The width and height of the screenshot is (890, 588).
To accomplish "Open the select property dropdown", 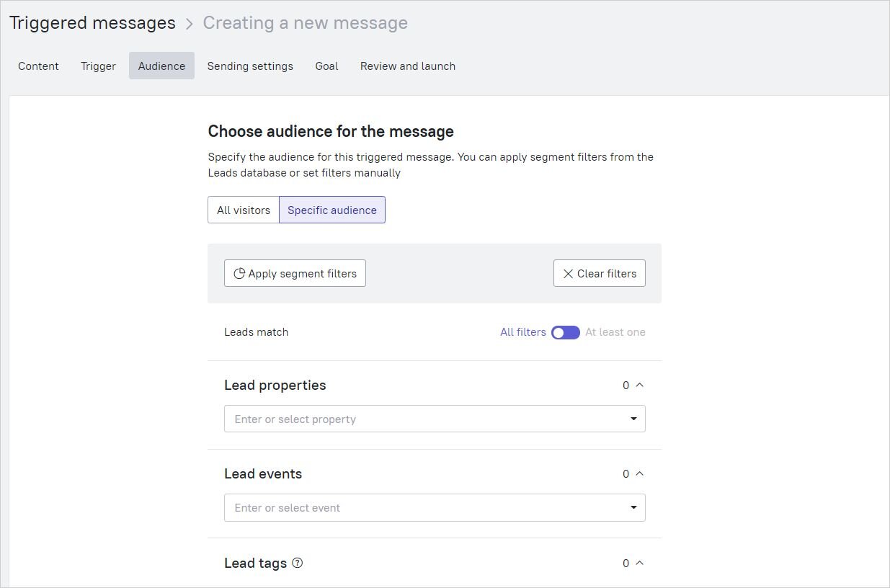I will (x=633, y=419).
